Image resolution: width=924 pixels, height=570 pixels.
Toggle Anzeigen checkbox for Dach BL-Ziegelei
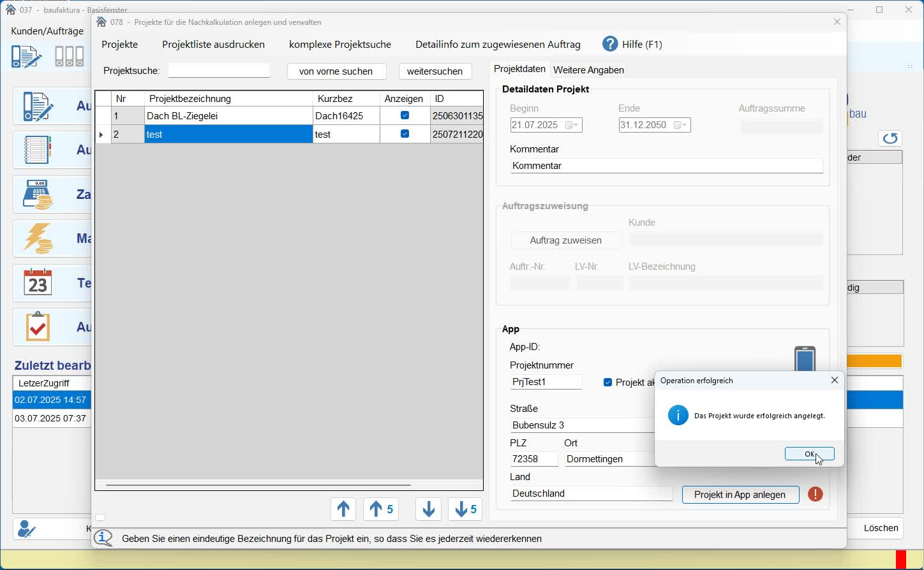point(405,115)
